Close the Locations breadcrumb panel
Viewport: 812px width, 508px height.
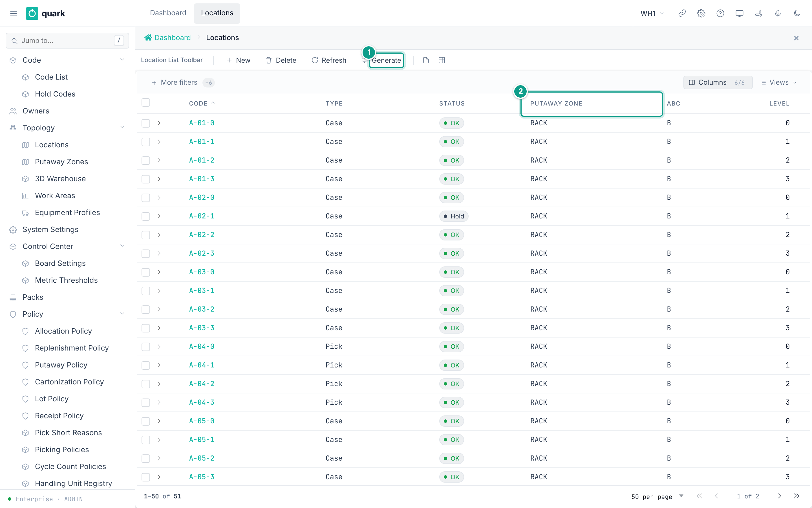click(796, 38)
